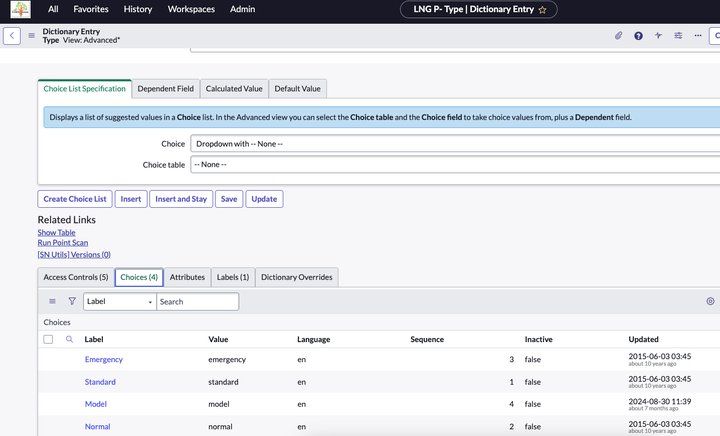The height and width of the screenshot is (436, 720).
Task: Open the activity stream icon
Action: (x=658, y=35)
